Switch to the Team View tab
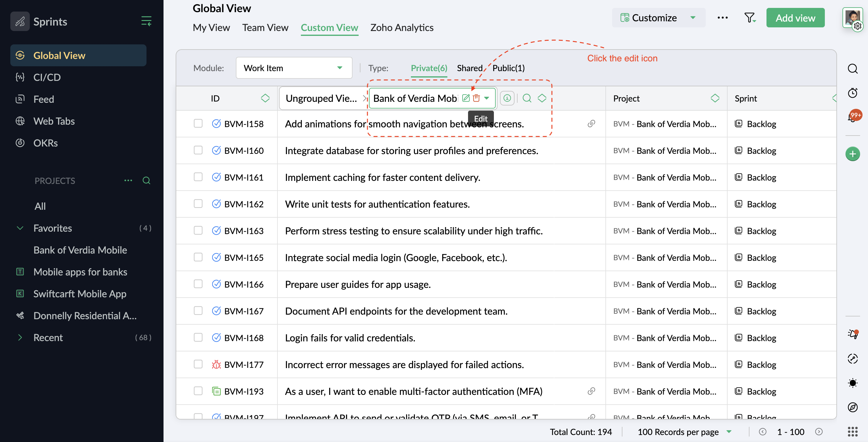The height and width of the screenshot is (442, 868). pos(265,27)
